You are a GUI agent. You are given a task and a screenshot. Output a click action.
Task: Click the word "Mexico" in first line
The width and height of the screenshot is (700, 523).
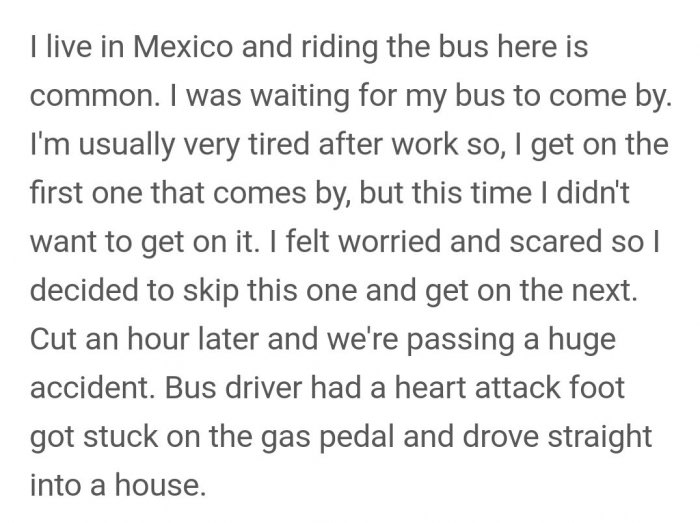(x=183, y=46)
